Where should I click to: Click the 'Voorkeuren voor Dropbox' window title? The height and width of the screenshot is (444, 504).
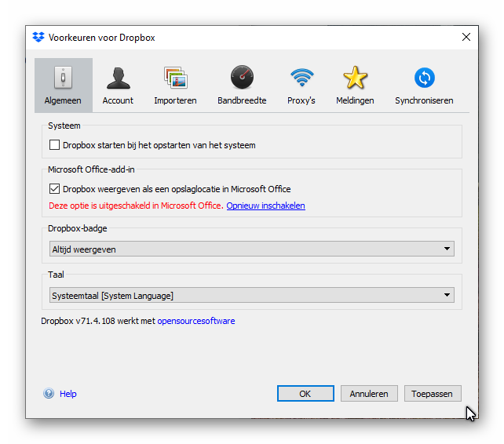click(x=101, y=38)
